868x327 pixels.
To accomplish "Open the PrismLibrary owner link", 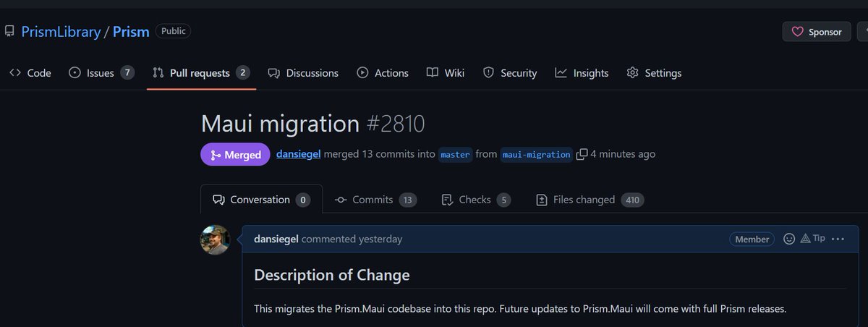I will tap(61, 32).
